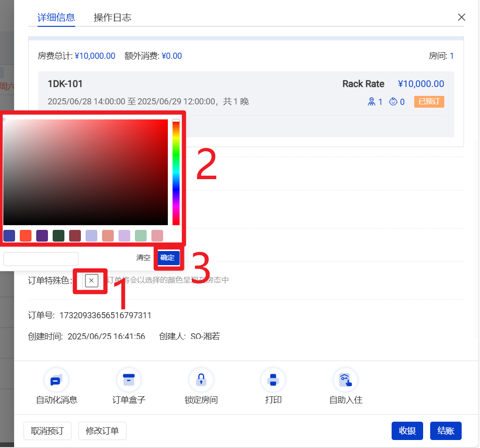Click the rainbow hue slider bar
Image resolution: width=480 pixels, height=448 pixels.
pyautogui.click(x=176, y=173)
